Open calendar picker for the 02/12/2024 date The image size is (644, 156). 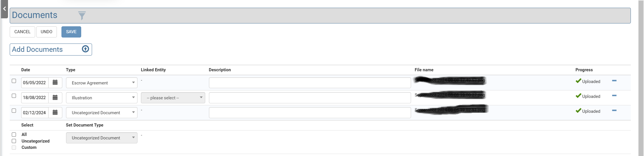(55, 112)
